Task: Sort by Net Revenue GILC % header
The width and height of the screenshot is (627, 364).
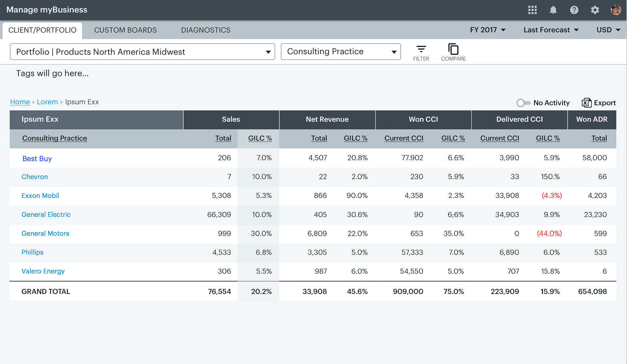Action: (x=356, y=138)
